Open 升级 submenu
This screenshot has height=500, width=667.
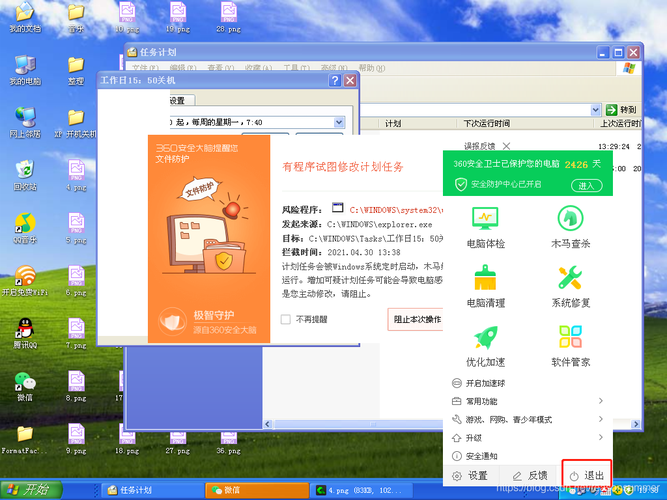coord(527,437)
